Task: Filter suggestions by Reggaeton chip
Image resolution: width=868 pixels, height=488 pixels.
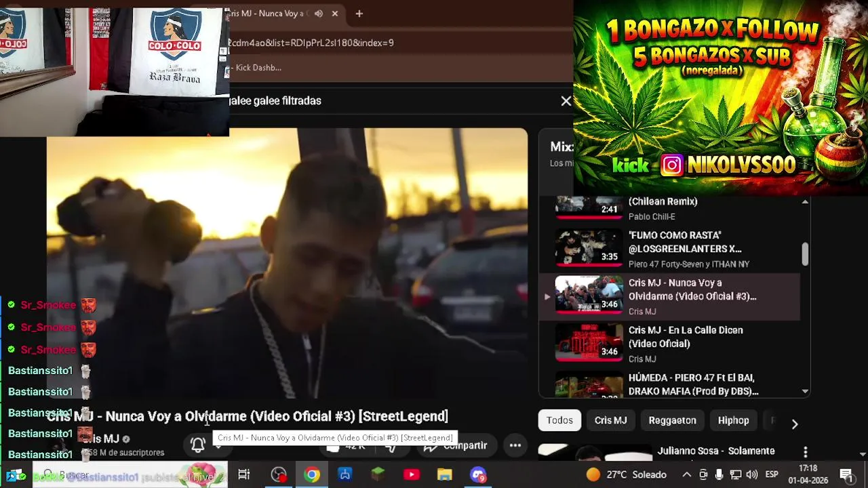Action: pos(672,420)
